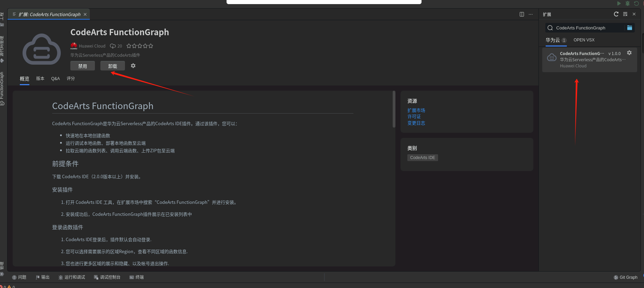Open the source control (源代码管理) sidebar view

point(2,49)
